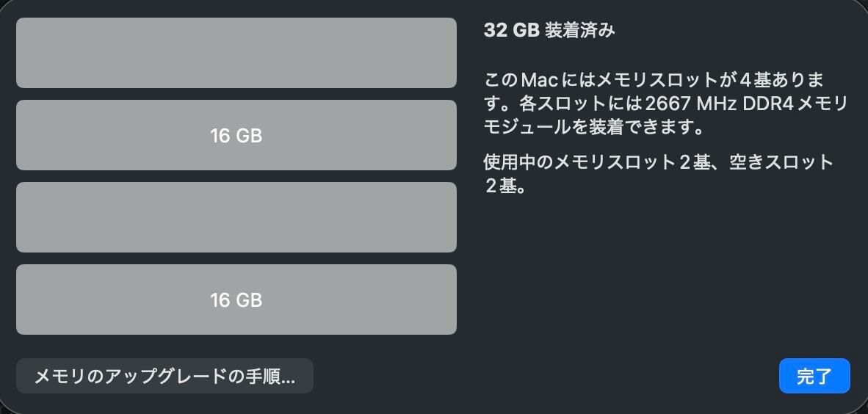Click the 2667 MHz speed text
The height and width of the screenshot is (414, 868).
[690, 103]
